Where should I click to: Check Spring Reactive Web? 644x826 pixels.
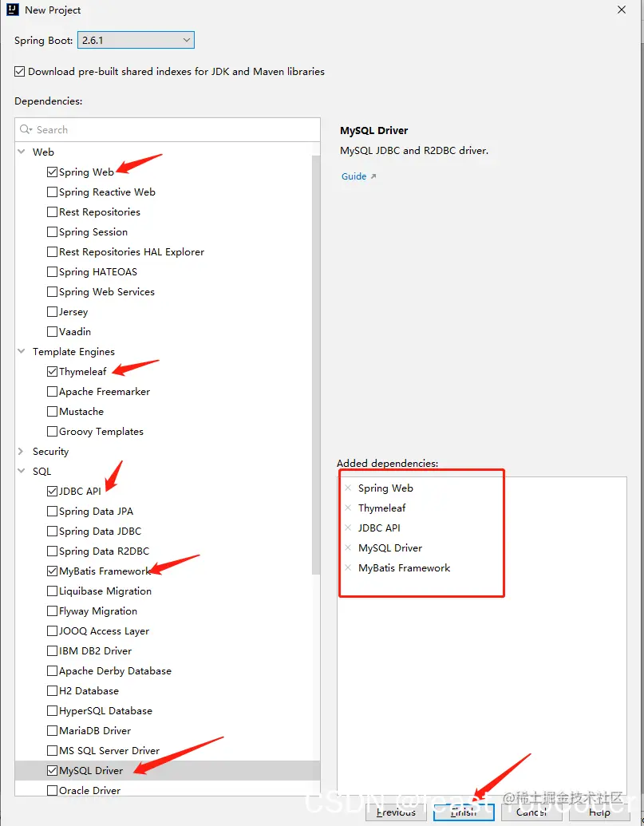click(52, 192)
